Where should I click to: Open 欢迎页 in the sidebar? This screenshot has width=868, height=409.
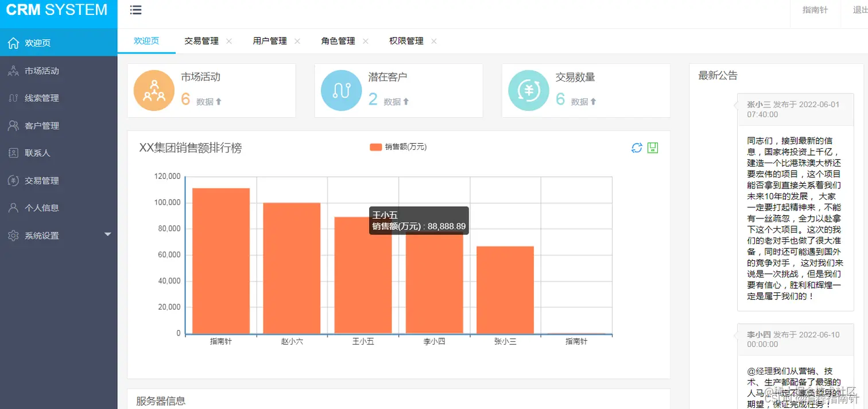point(59,43)
